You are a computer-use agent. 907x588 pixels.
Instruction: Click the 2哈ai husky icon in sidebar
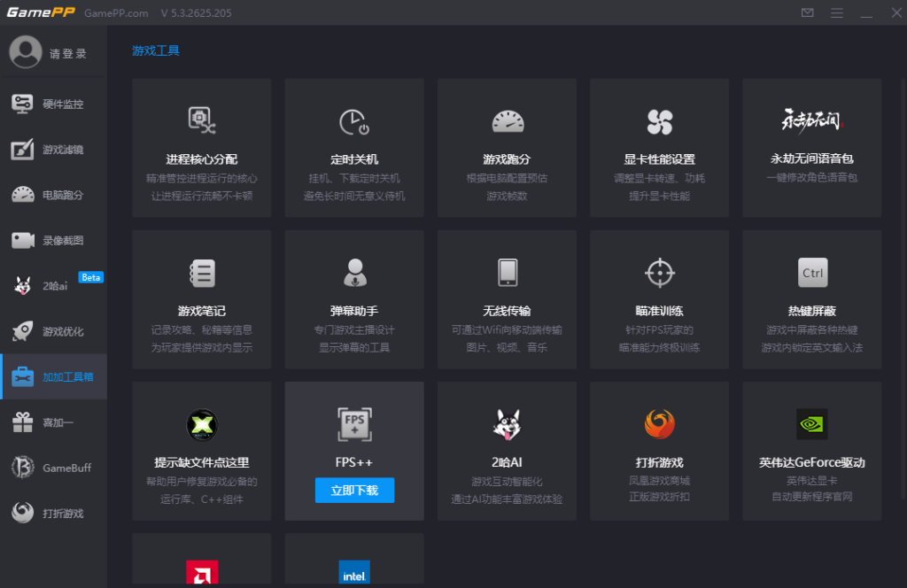coord(22,286)
